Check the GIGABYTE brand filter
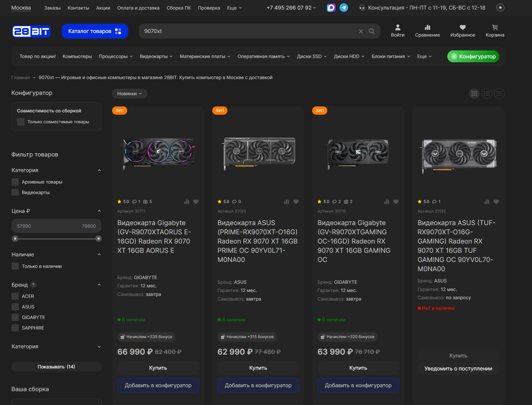This screenshot has height=405, width=532. pyautogui.click(x=15, y=317)
